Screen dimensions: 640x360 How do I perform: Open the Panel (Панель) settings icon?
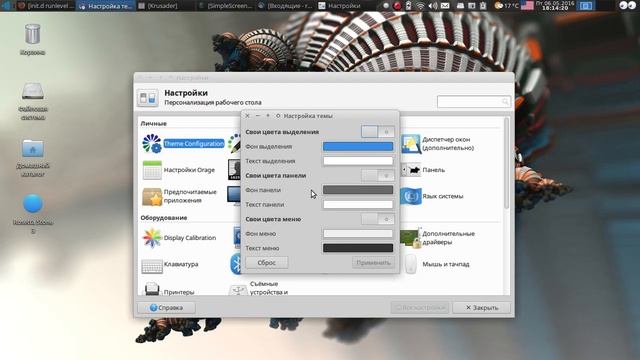pos(411,170)
